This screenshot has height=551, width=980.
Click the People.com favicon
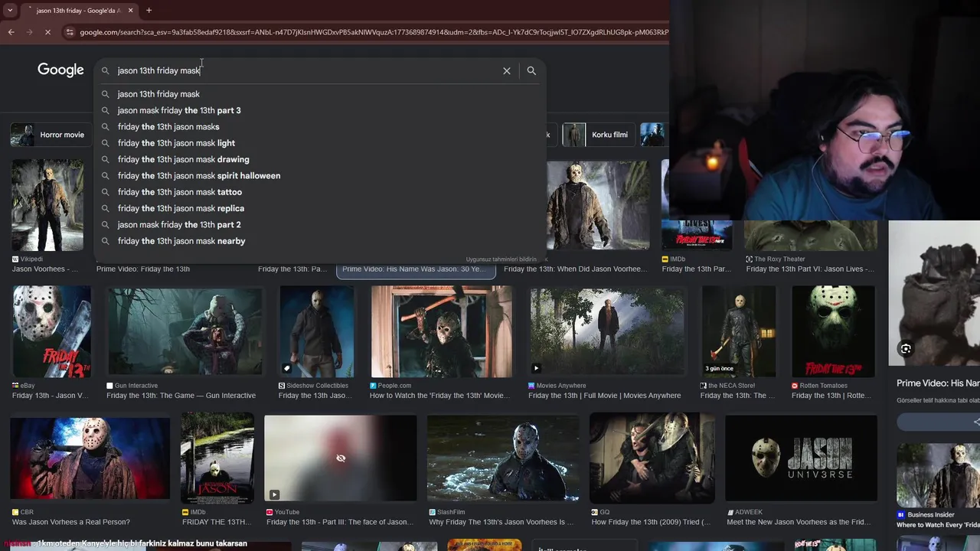[x=373, y=386]
